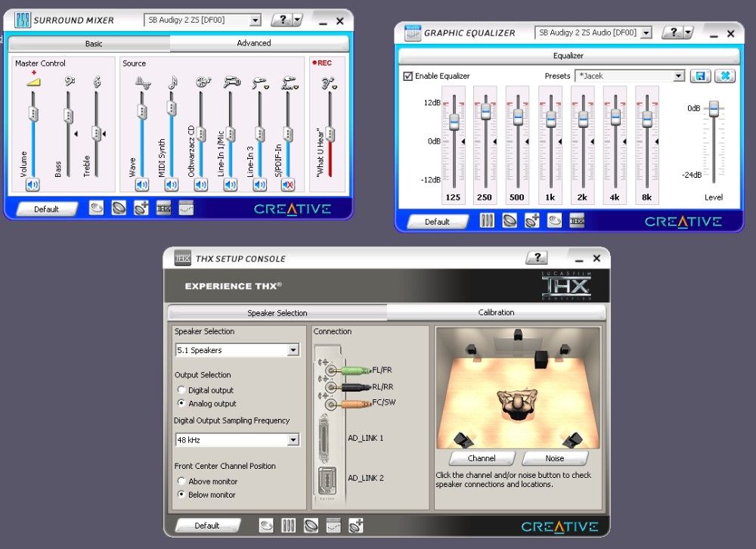Click the What U Hear record slider handle
This screenshot has height=549, width=756.
[330, 134]
